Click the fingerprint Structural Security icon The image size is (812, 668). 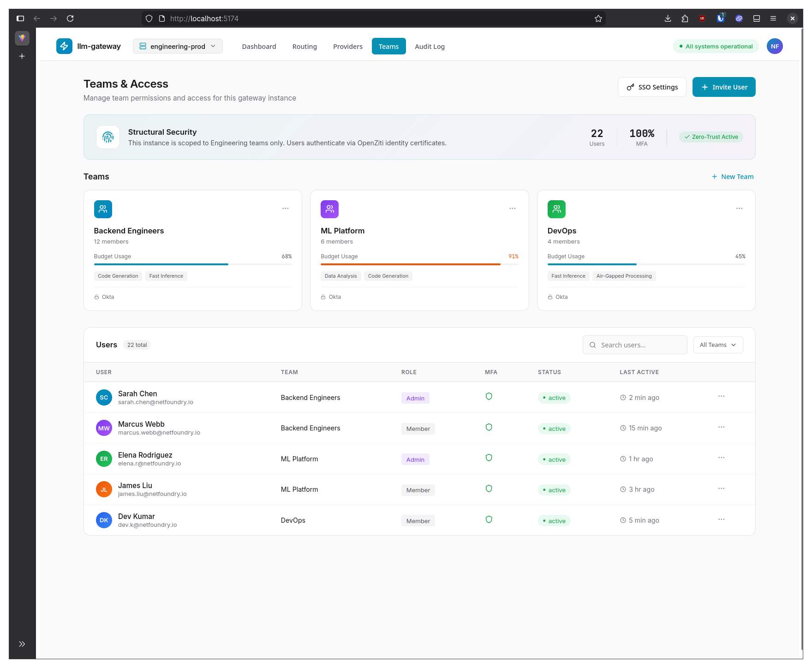pos(108,137)
